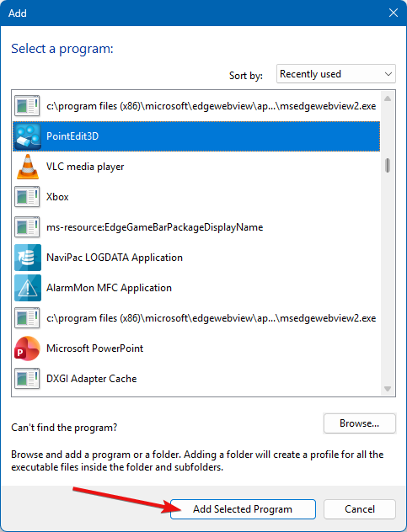Image resolution: width=407 pixels, height=532 pixels.
Task: Click the Cancel button
Action: [x=360, y=509]
